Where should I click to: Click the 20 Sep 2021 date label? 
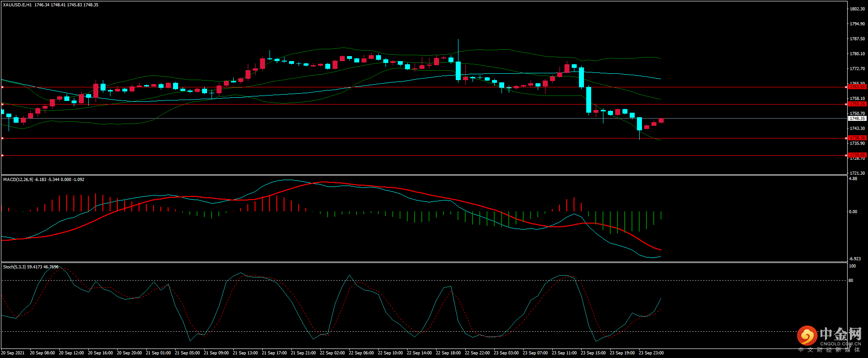13,353
